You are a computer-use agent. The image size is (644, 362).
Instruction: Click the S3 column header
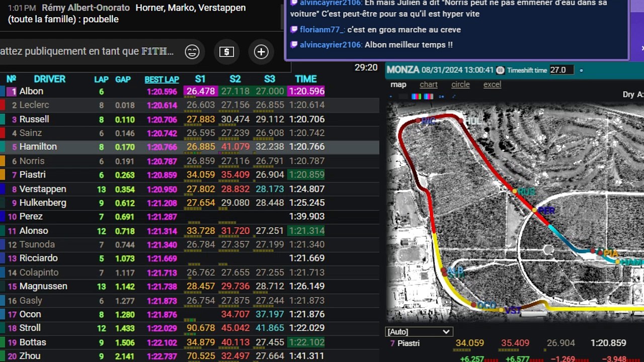[270, 79]
